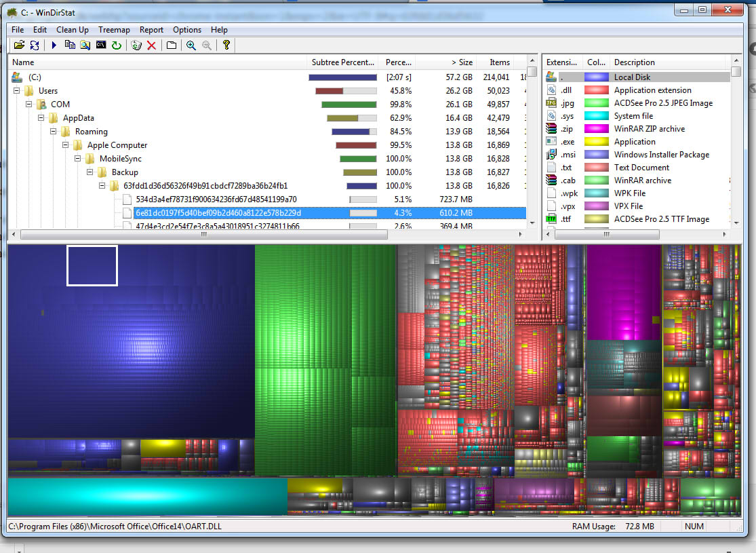
Task: Collapse the MobileSync folder node
Action: (78, 159)
